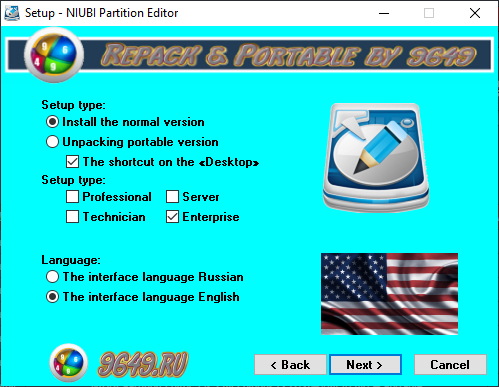Continue setup with Next button
Image resolution: width=499 pixels, height=387 pixels.
[365, 364]
